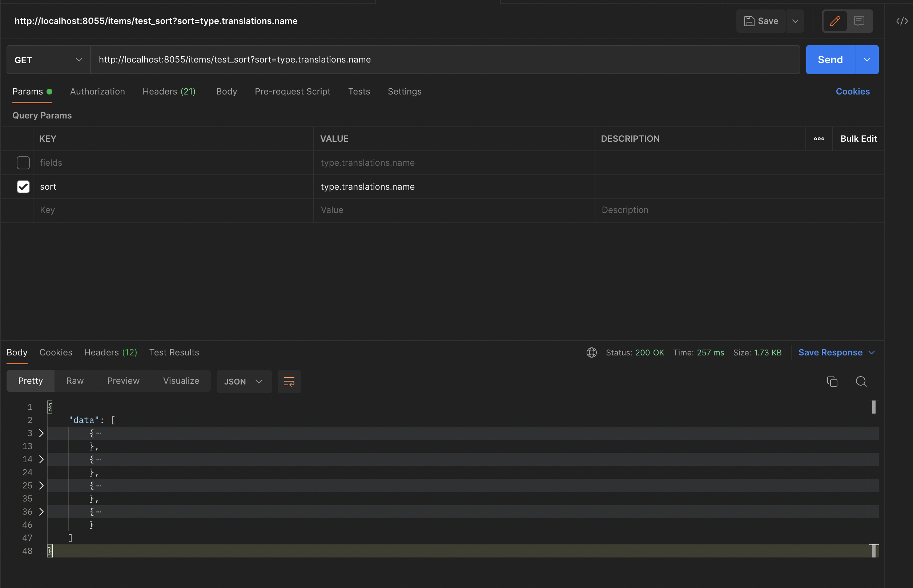Click the edit documentation pencil icon
Image resolution: width=913 pixels, height=588 pixels.
tap(835, 21)
